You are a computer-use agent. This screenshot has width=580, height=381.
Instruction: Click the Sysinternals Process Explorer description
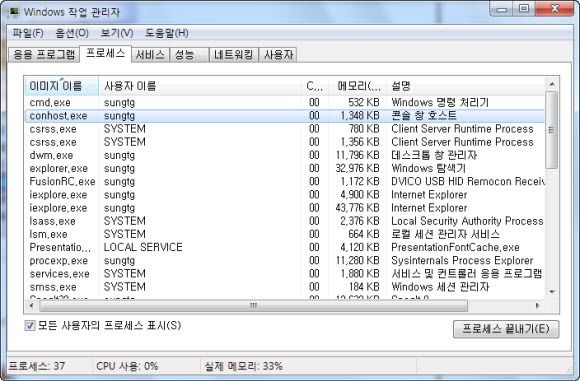pyautogui.click(x=462, y=260)
